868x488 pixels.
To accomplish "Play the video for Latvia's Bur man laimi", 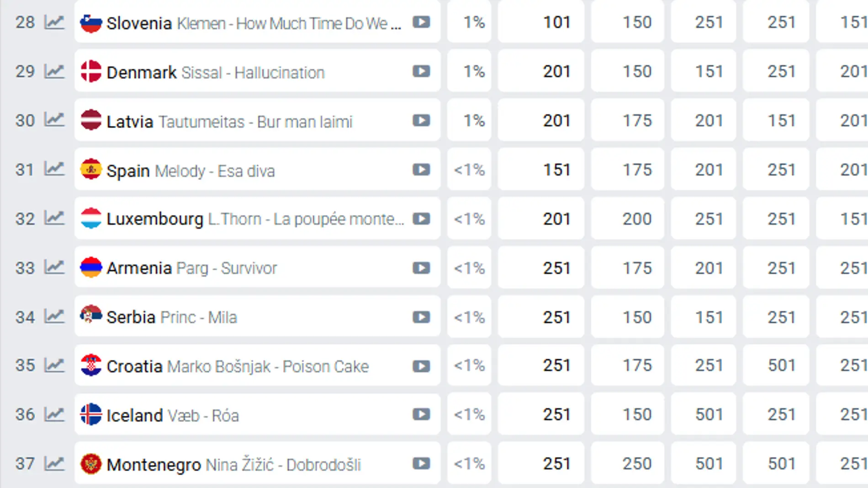I will click(421, 121).
